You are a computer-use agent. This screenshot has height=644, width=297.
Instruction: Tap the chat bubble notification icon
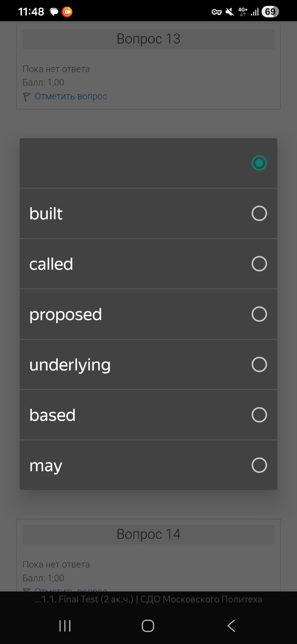[x=54, y=12]
